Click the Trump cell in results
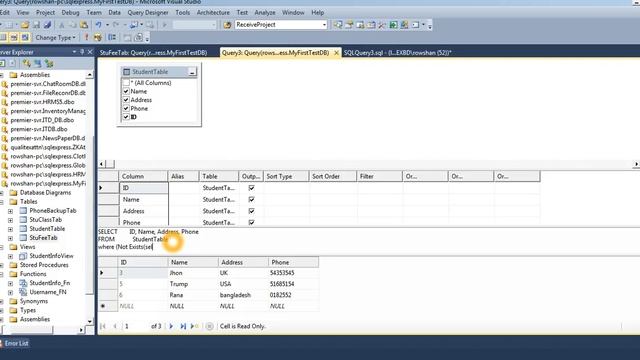 click(193, 284)
